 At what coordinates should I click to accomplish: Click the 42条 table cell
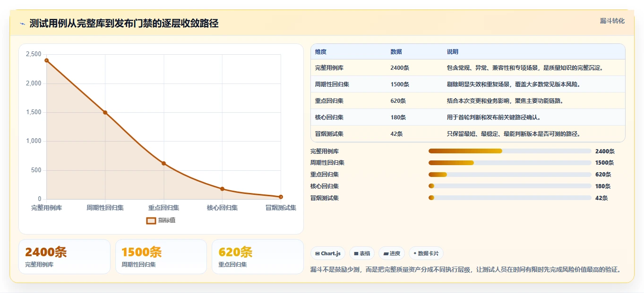[x=397, y=134]
